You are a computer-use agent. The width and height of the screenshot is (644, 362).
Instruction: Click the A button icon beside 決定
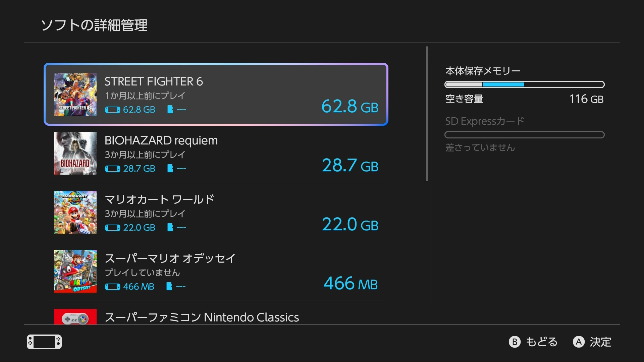(579, 342)
